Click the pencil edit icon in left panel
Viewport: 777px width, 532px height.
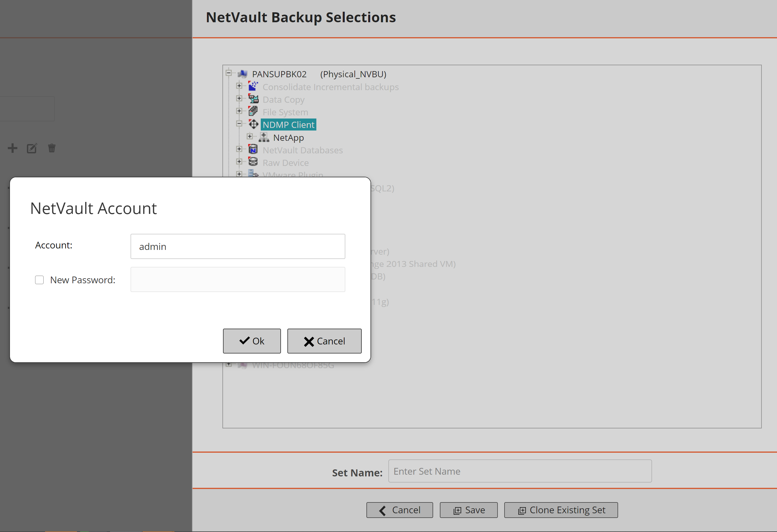(32, 148)
